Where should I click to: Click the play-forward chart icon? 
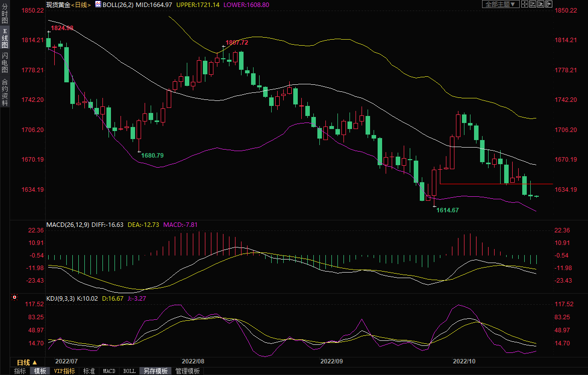click(541, 4)
